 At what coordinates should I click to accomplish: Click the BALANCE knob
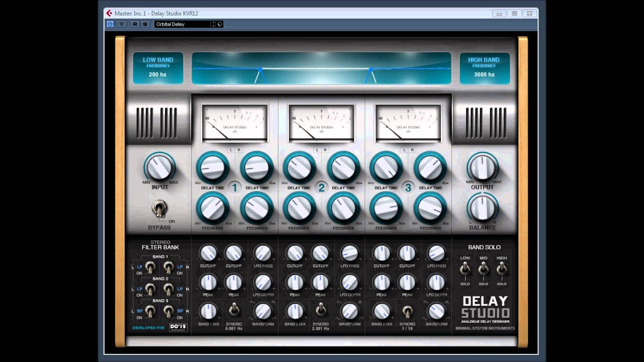482,208
